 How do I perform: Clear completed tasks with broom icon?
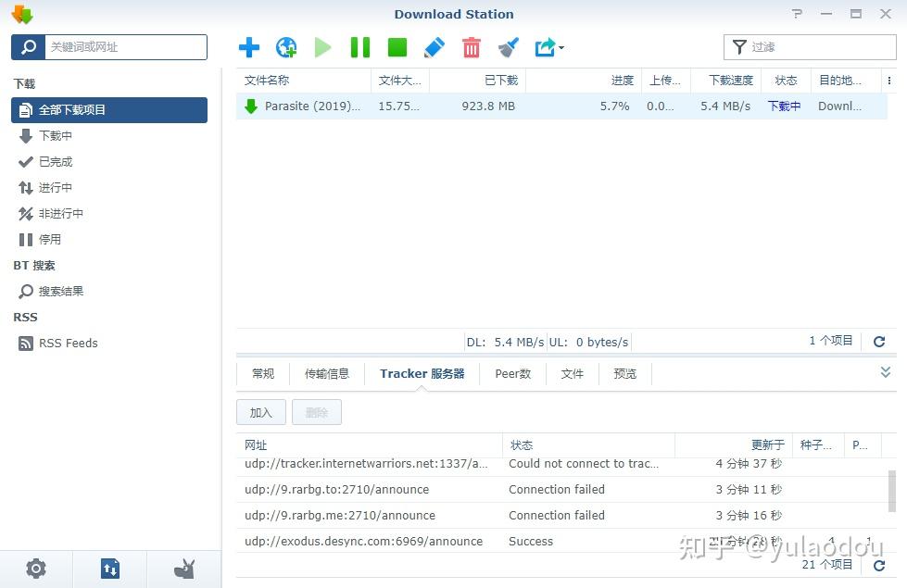[508, 47]
